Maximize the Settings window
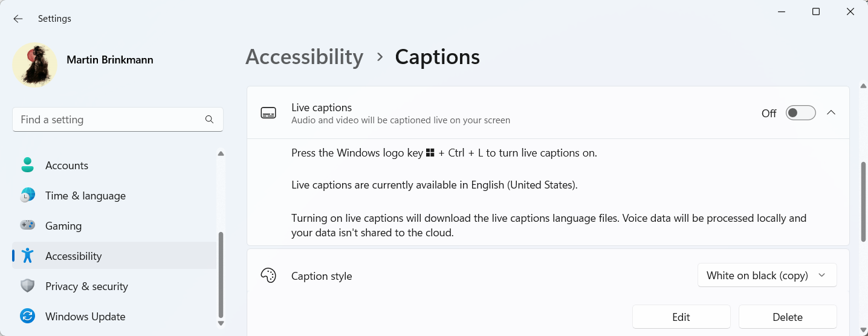The width and height of the screenshot is (868, 336). (816, 11)
